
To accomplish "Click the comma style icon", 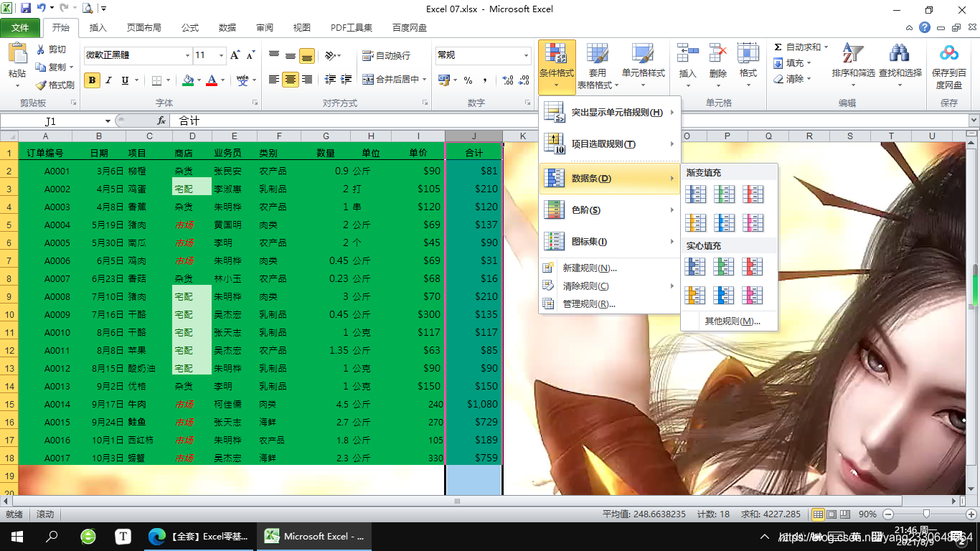I will pos(485,80).
